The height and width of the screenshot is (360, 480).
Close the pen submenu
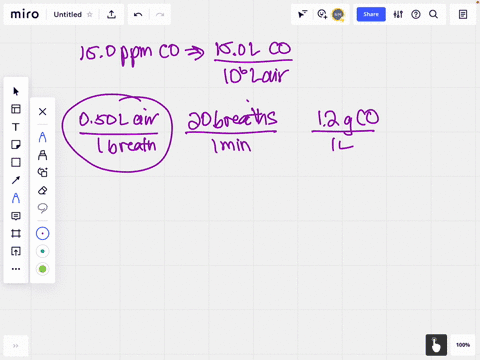click(x=42, y=111)
